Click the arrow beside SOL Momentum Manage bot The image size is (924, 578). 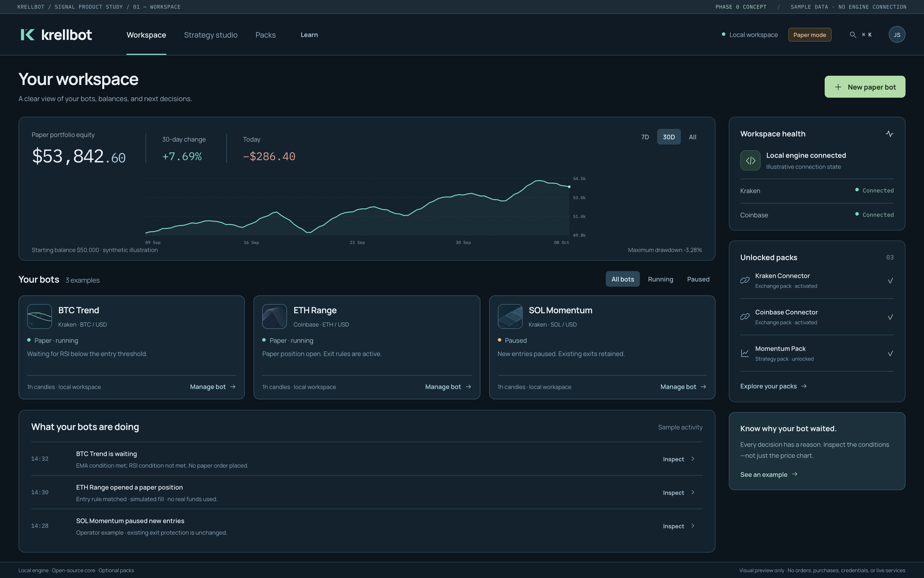[703, 387]
